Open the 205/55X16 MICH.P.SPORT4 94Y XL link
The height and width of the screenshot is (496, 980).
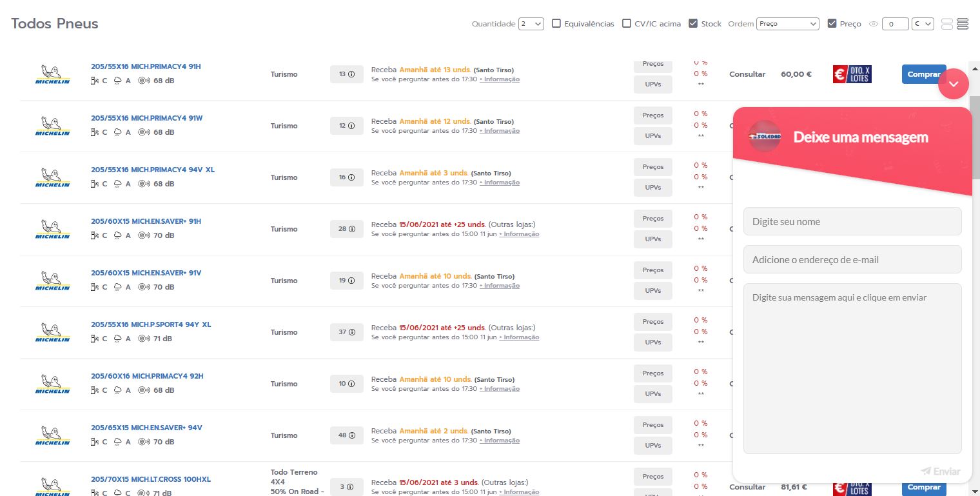click(151, 324)
